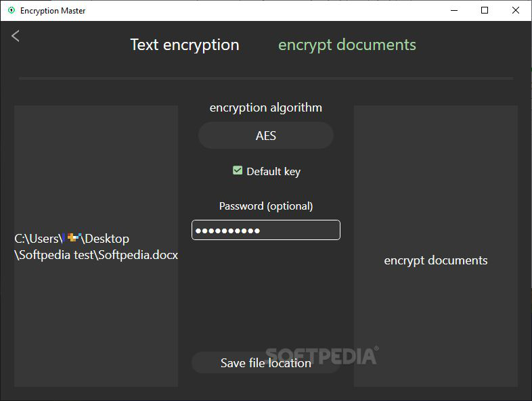The image size is (532, 401).
Task: Select the Softpedia.docx file path text
Action: coord(96,247)
